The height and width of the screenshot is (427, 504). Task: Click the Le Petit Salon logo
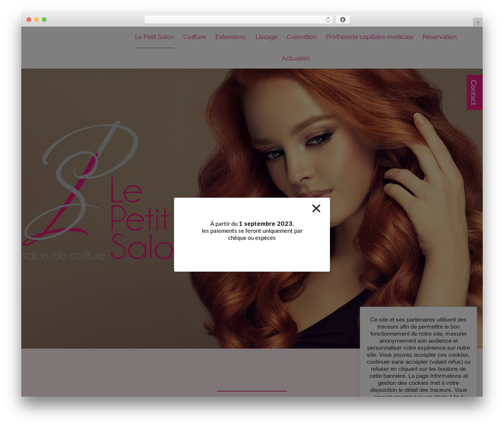click(x=98, y=191)
